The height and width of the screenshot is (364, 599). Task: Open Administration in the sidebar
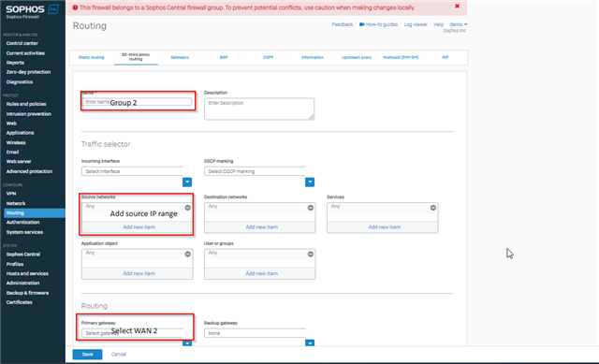pos(22,283)
